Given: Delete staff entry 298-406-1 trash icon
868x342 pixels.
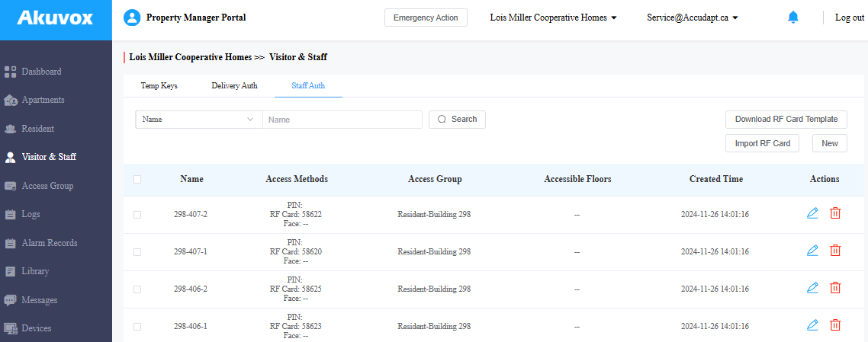Looking at the screenshot, I should (835, 325).
